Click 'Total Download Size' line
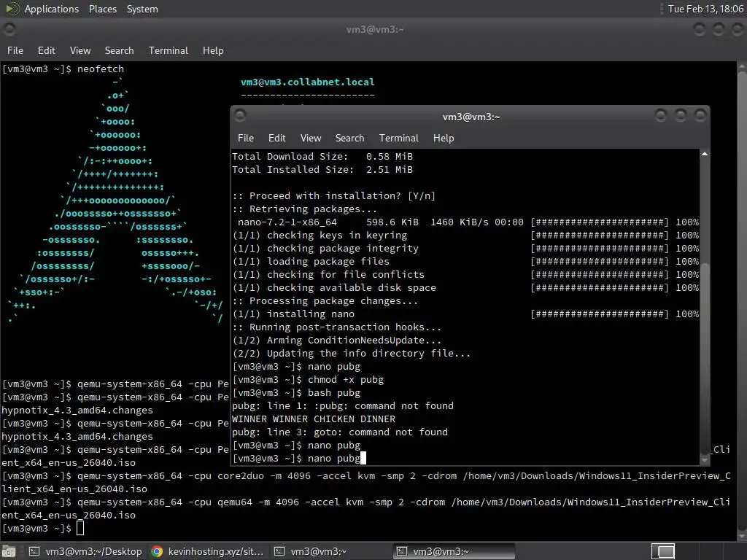The width and height of the screenshot is (747, 560). (322, 156)
